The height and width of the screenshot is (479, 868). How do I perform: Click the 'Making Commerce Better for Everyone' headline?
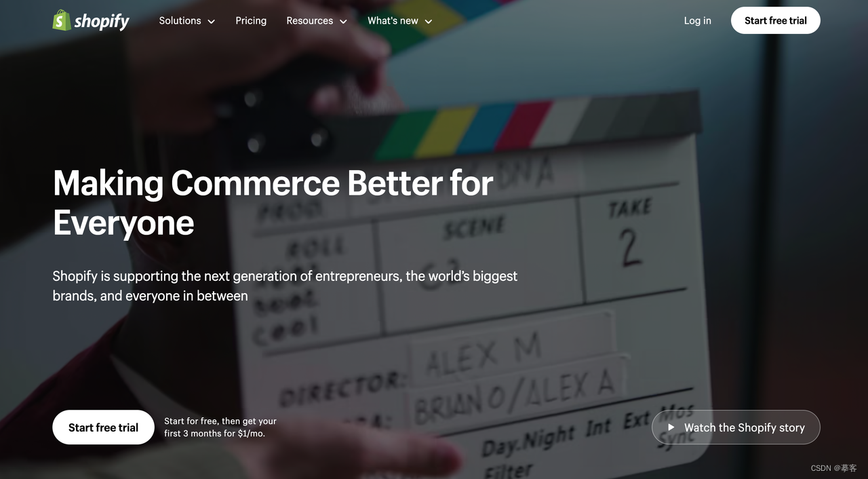point(273,202)
